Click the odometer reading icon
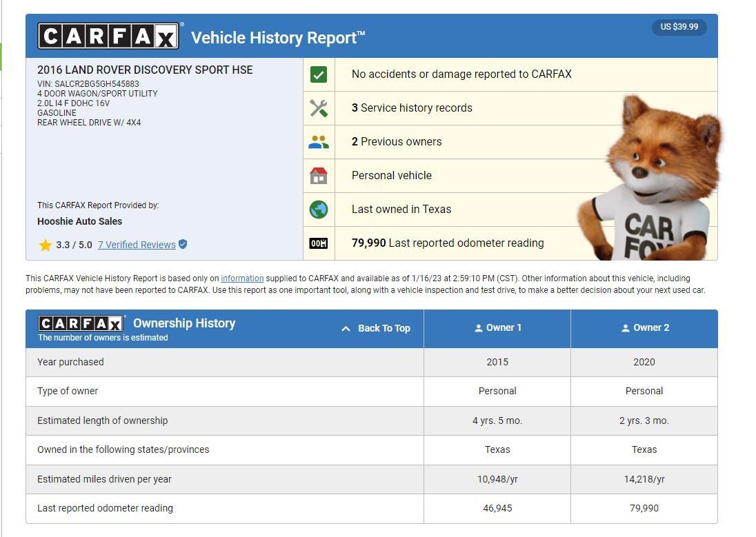The height and width of the screenshot is (537, 756). (318, 243)
